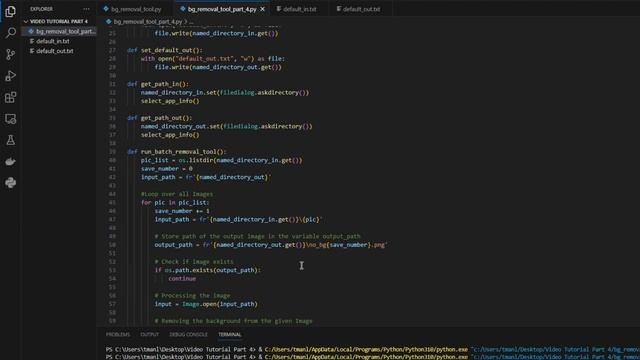
Task: Close the bg_removal_tool_part_4.py tab
Action: (262, 9)
